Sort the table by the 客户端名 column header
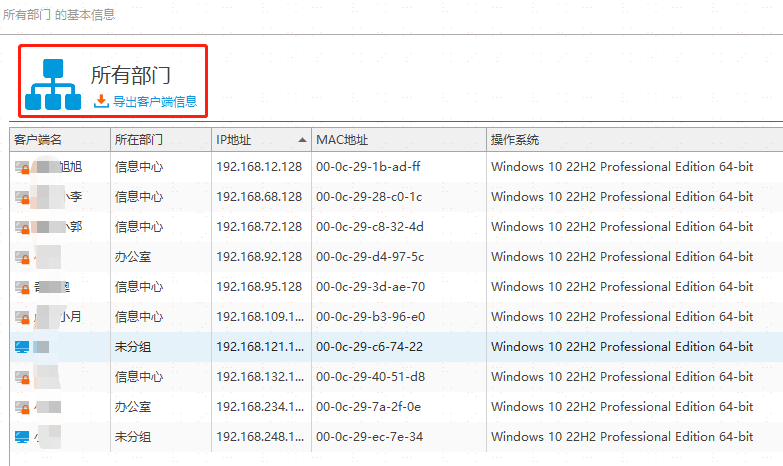The image size is (783, 466). (x=38, y=139)
